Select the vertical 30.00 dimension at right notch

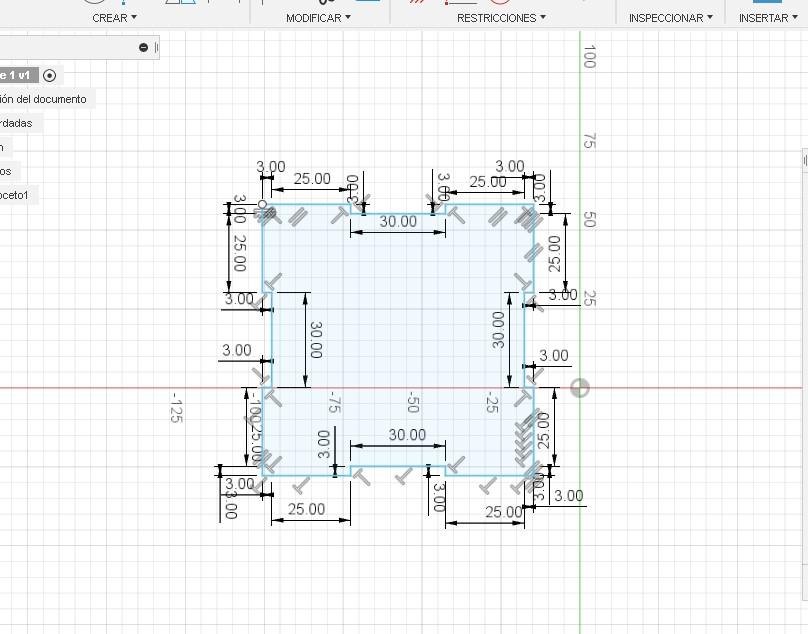[497, 330]
